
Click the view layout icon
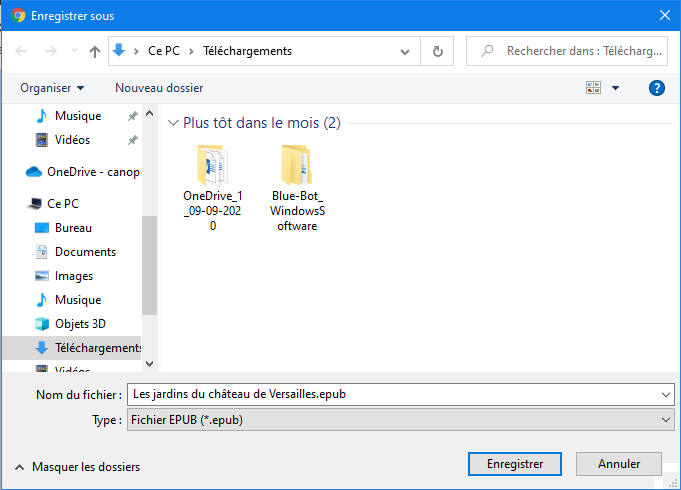(593, 88)
